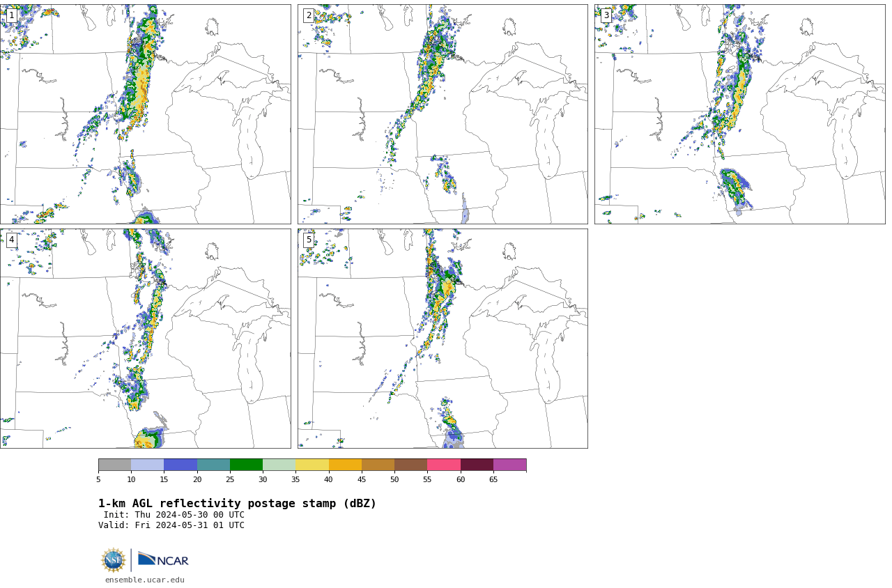Click the Init: Thu 2024-05-30 00 UTC line

(x=174, y=515)
